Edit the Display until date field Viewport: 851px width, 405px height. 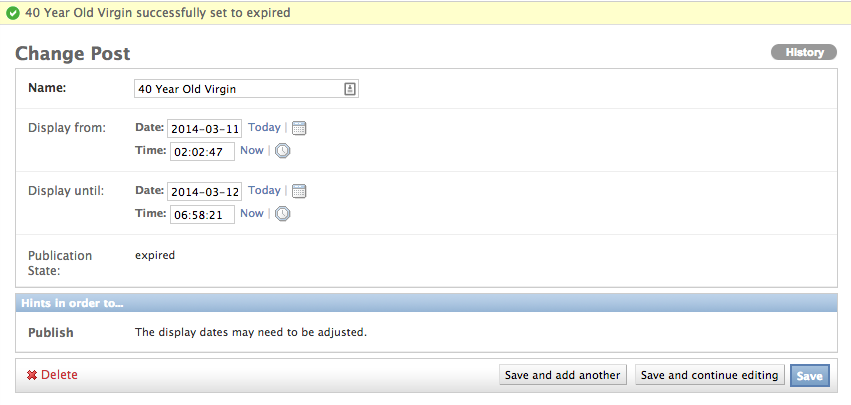pos(205,192)
